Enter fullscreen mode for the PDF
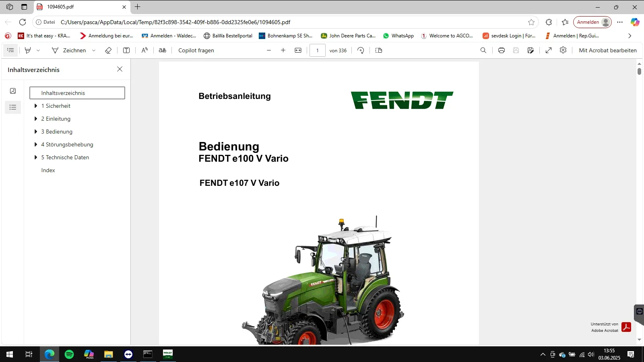Image resolution: width=644 pixels, height=362 pixels. coord(549,50)
